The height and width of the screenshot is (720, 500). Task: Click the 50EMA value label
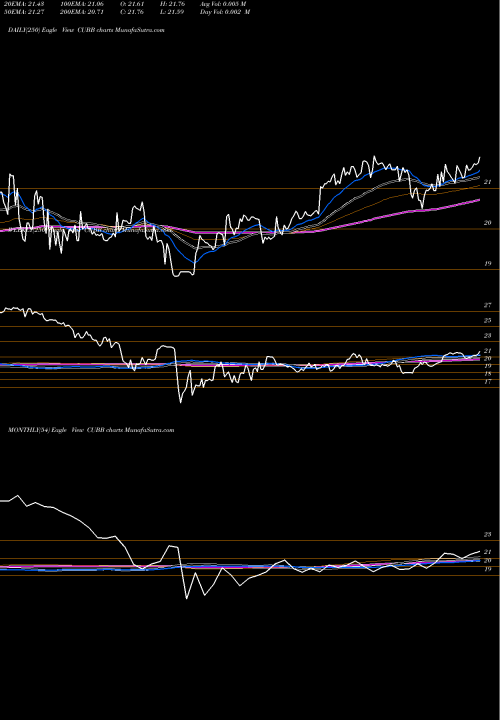[23, 12]
